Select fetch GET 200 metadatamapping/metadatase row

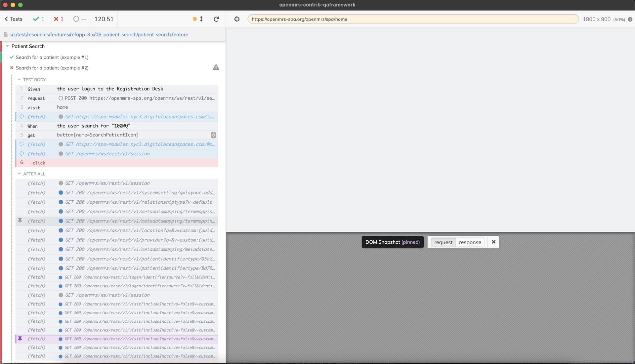(x=117, y=249)
